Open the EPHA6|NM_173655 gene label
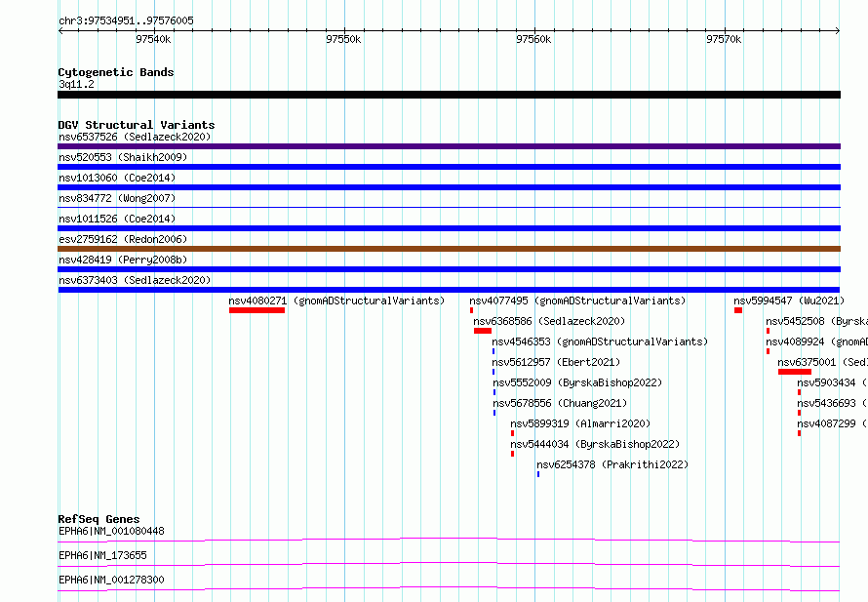The image size is (868, 602). 102,555
